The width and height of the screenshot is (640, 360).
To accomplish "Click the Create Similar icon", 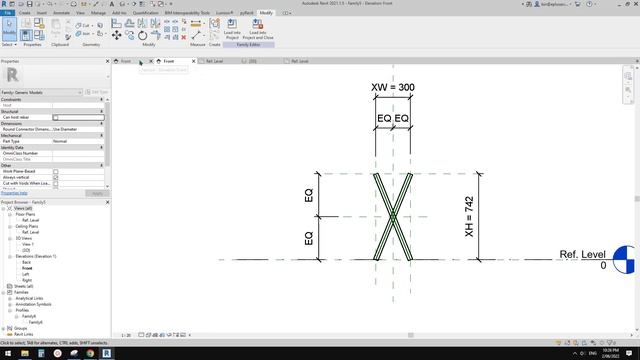I will (214, 36).
